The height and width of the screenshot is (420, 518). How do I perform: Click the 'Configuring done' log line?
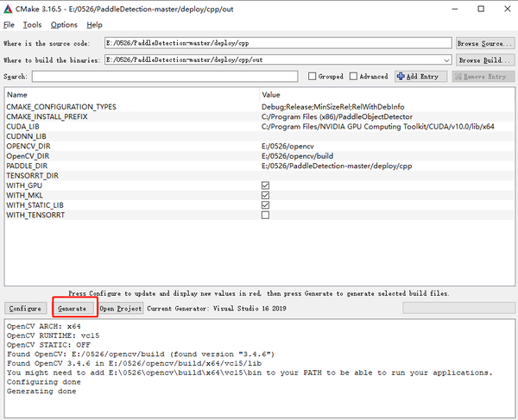(x=44, y=382)
